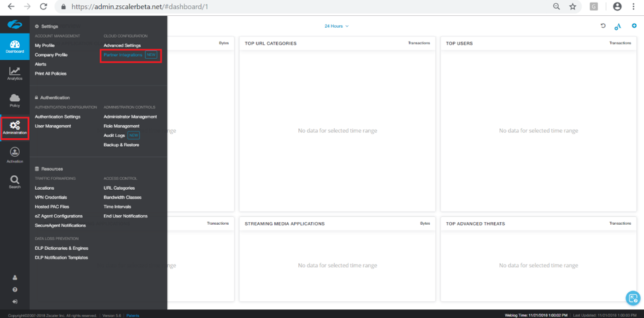
Task: Go back in the browser
Action: (x=11, y=7)
